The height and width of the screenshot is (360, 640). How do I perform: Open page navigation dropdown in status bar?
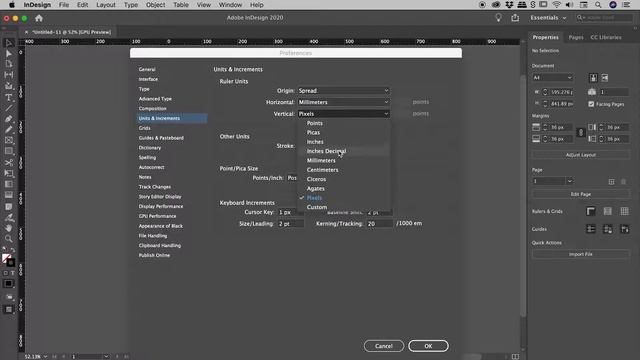(106, 356)
